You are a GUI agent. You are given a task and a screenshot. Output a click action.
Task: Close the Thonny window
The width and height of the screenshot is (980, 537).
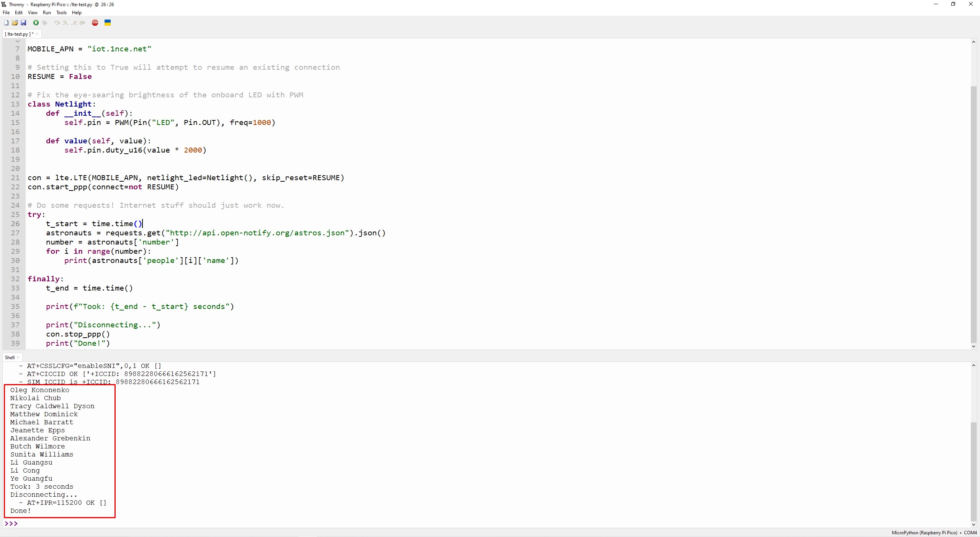tap(971, 4)
